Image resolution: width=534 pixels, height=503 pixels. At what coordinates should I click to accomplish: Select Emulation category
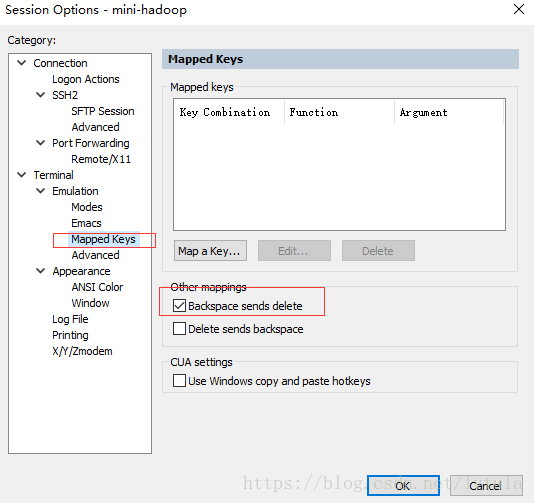[x=75, y=191]
